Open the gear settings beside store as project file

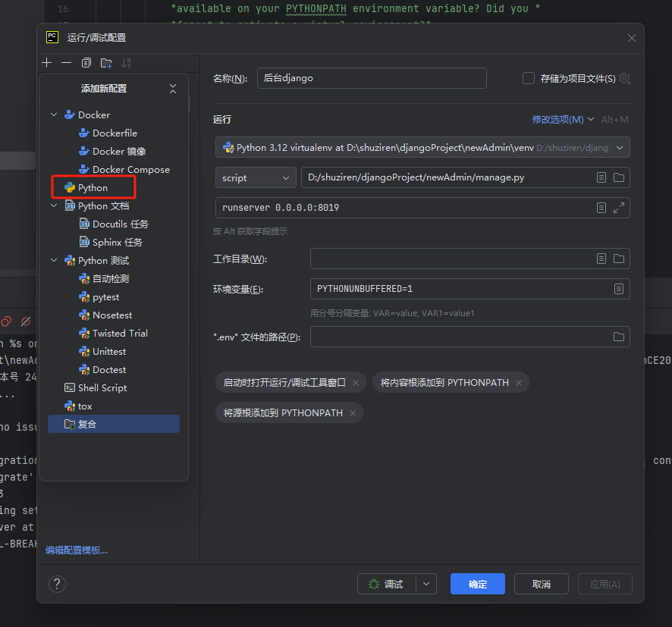(624, 78)
